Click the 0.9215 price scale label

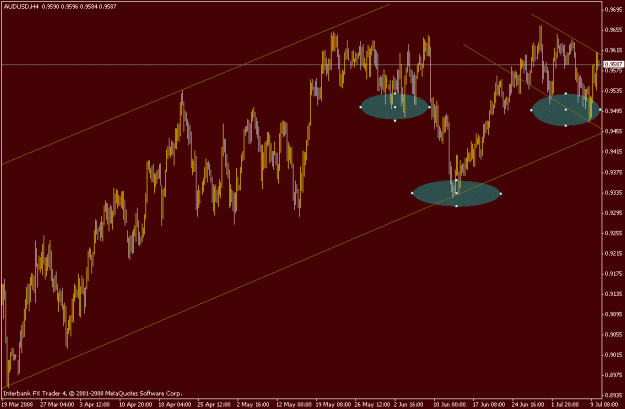click(614, 253)
